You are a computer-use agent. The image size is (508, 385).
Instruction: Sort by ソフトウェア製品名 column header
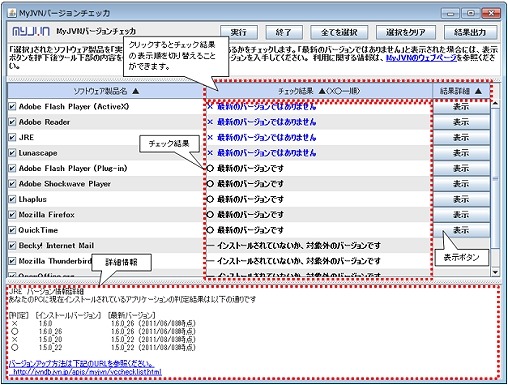[106, 91]
